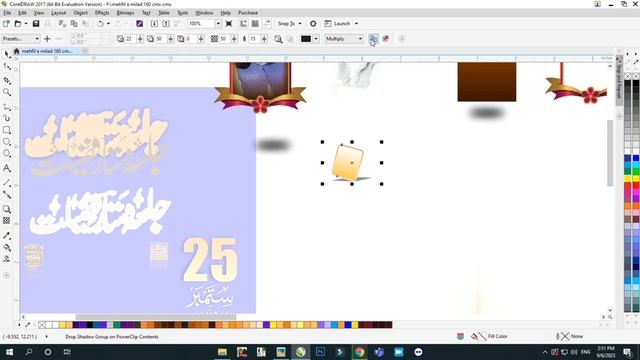This screenshot has width=640, height=360.
Task: Select the Transparency tool
Action: (x=7, y=221)
